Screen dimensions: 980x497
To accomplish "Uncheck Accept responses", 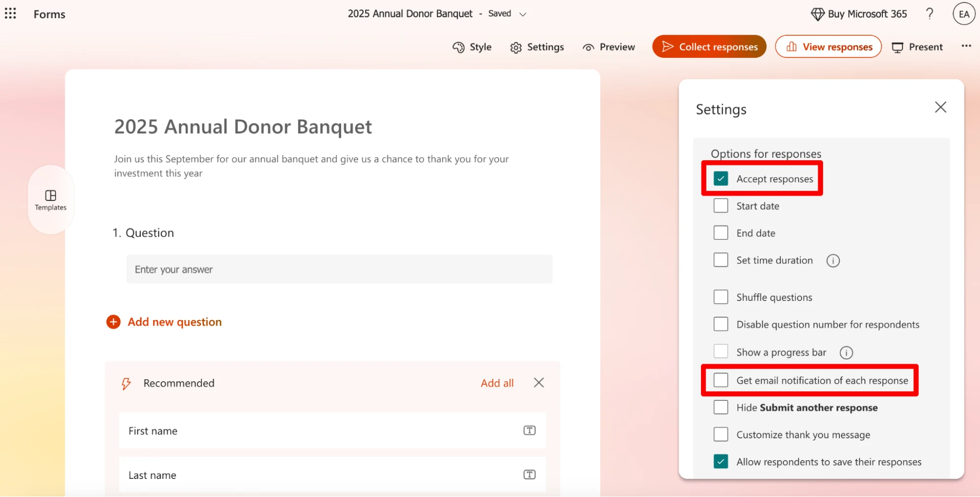I will click(x=721, y=178).
